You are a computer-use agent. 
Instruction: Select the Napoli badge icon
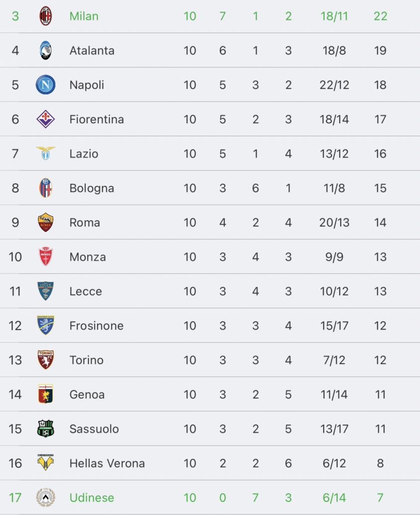pos(46,84)
